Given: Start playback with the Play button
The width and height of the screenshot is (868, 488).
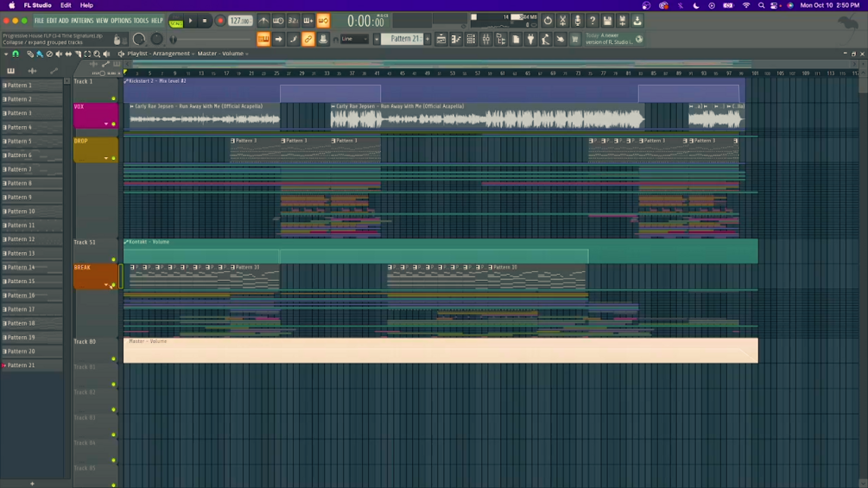Looking at the screenshot, I should [190, 21].
